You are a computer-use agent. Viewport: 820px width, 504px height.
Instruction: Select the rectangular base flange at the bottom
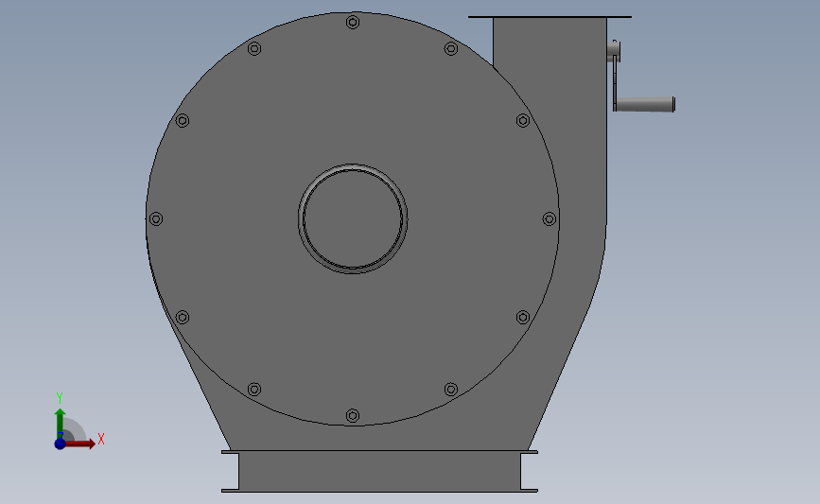[379, 471]
